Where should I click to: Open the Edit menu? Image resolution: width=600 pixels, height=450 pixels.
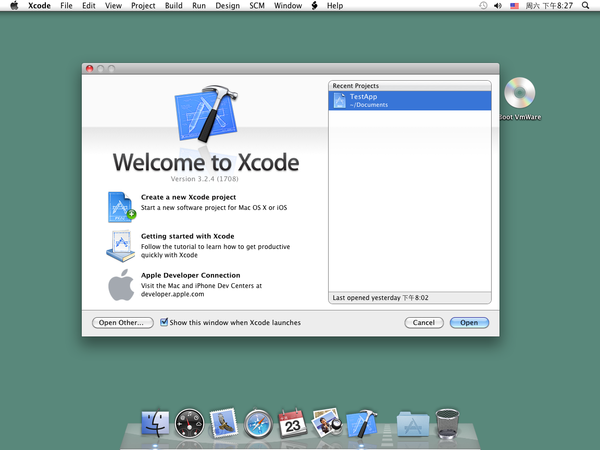point(89,6)
